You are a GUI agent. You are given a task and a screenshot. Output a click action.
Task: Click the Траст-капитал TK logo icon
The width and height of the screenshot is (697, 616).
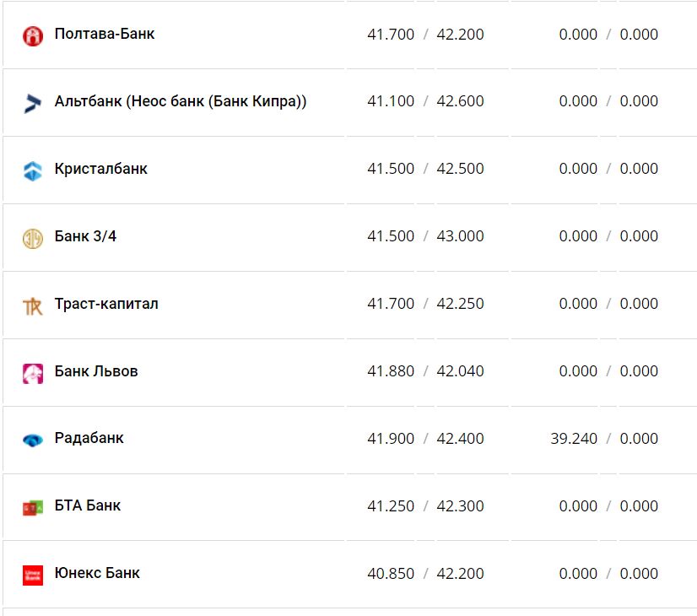tap(32, 305)
